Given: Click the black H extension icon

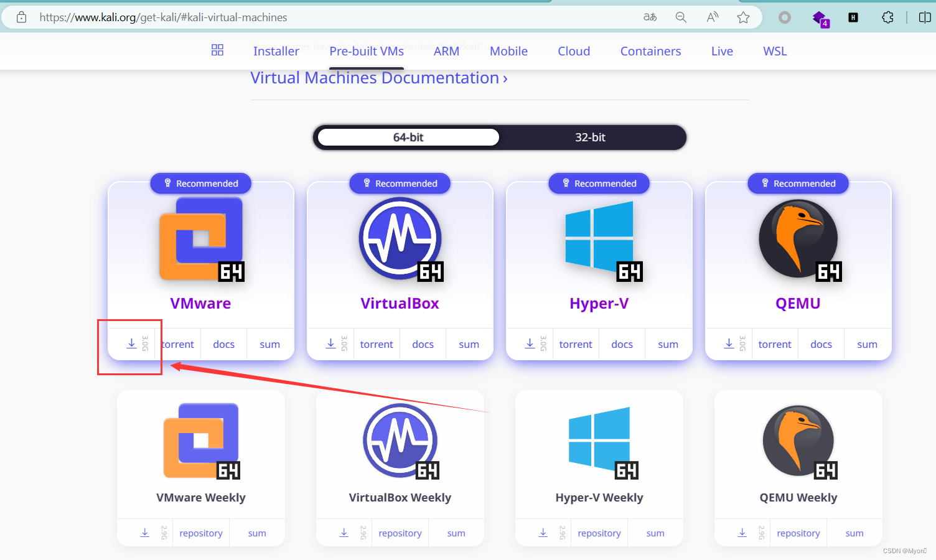Looking at the screenshot, I should click(x=853, y=17).
